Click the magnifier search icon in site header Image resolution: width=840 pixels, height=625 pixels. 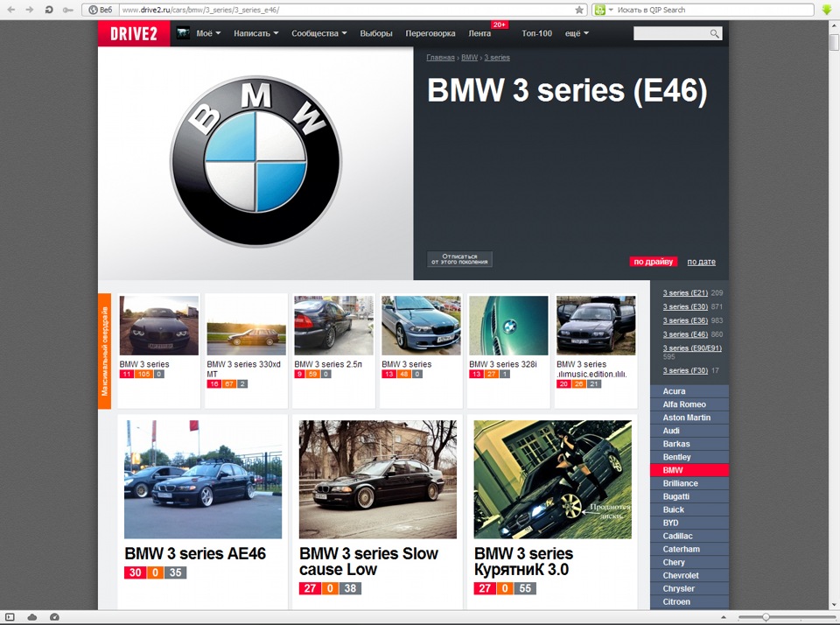click(x=714, y=33)
